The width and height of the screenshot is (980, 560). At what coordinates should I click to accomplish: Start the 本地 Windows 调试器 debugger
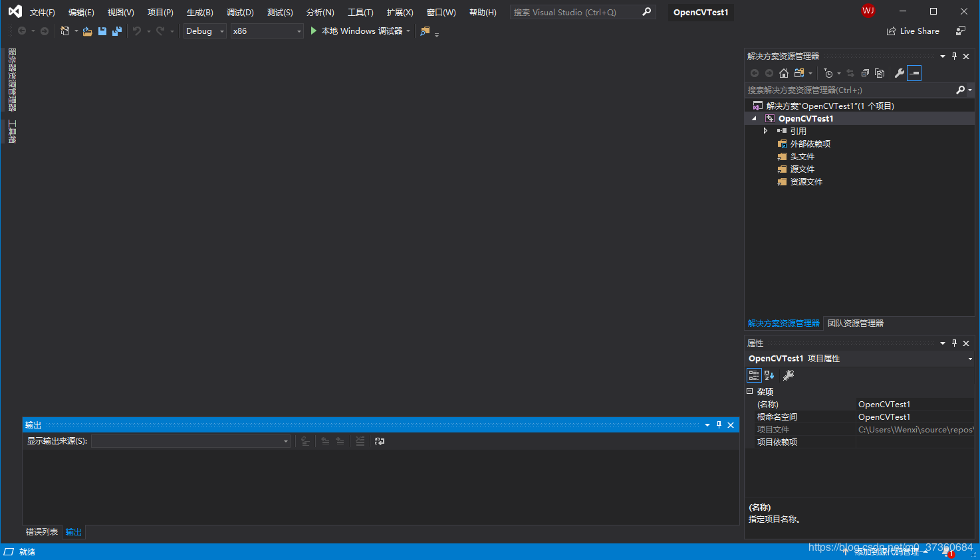coord(357,31)
